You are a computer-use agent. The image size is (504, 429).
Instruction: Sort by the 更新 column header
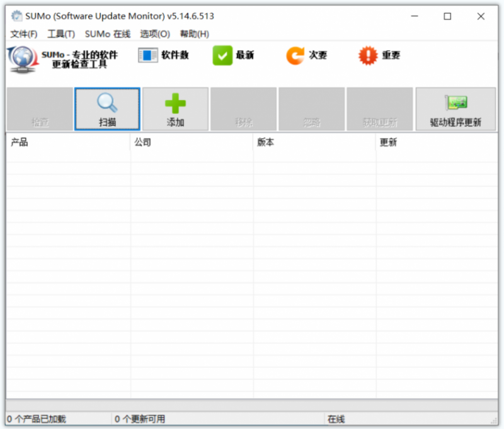tap(437, 142)
